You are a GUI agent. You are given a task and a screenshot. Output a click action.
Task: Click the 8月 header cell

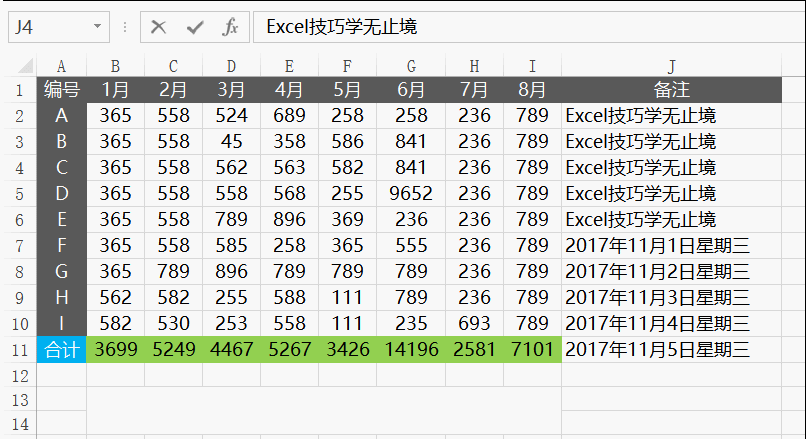[x=533, y=90]
